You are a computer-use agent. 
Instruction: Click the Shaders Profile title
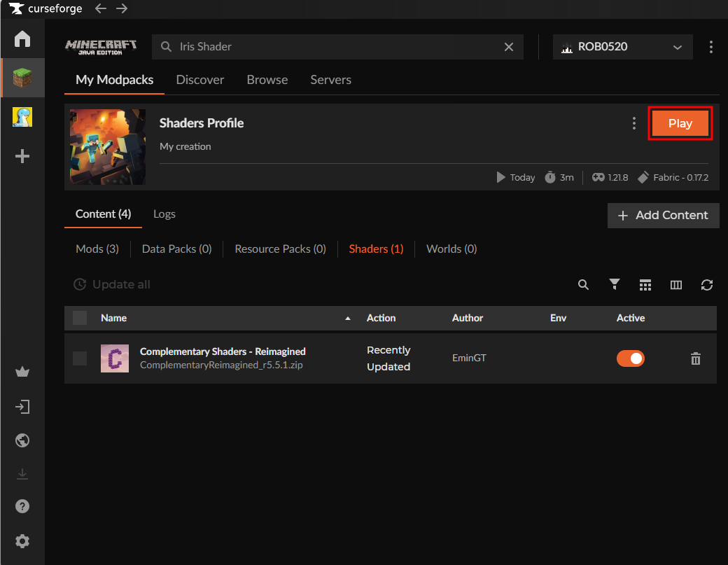(x=202, y=123)
